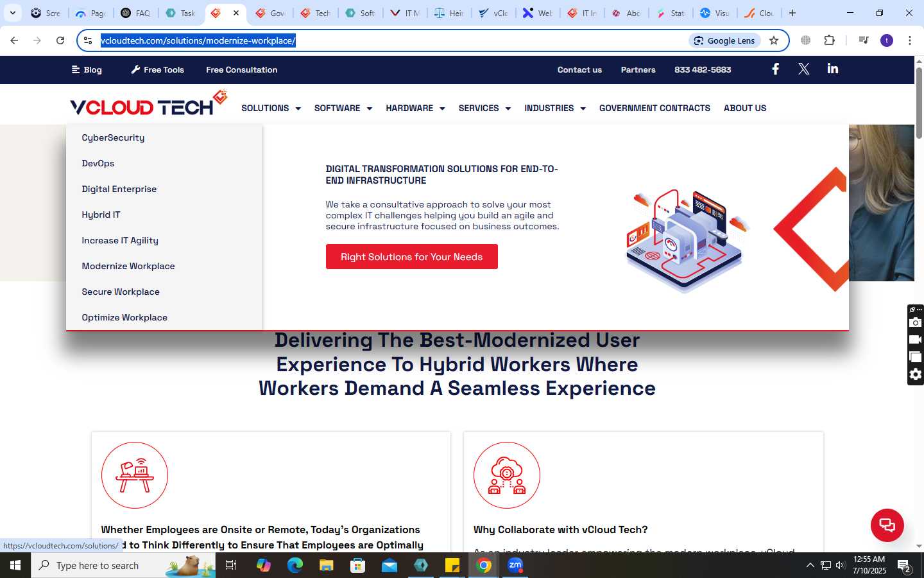This screenshot has width=924, height=578.
Task: Expand the HARDWARE menu
Action: point(415,108)
